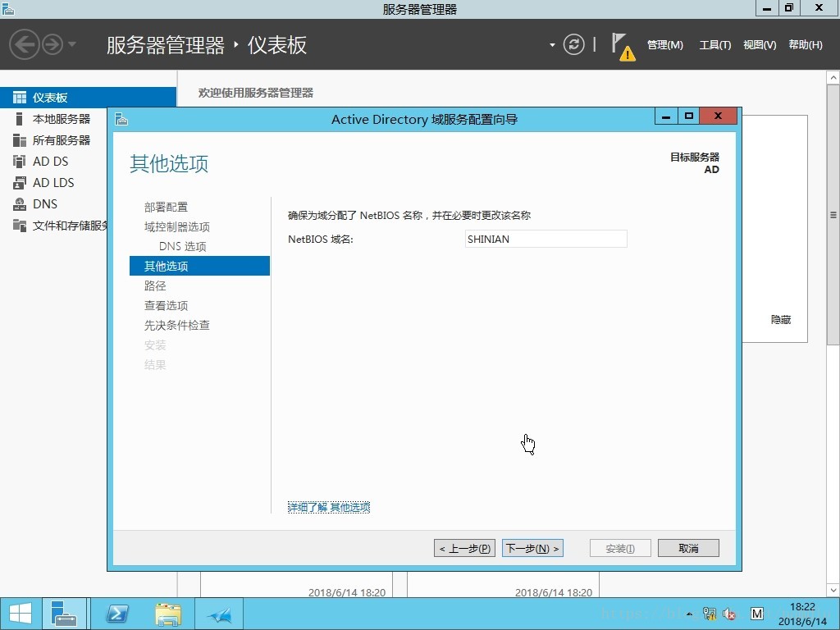Click the file storage services icon

(20, 226)
